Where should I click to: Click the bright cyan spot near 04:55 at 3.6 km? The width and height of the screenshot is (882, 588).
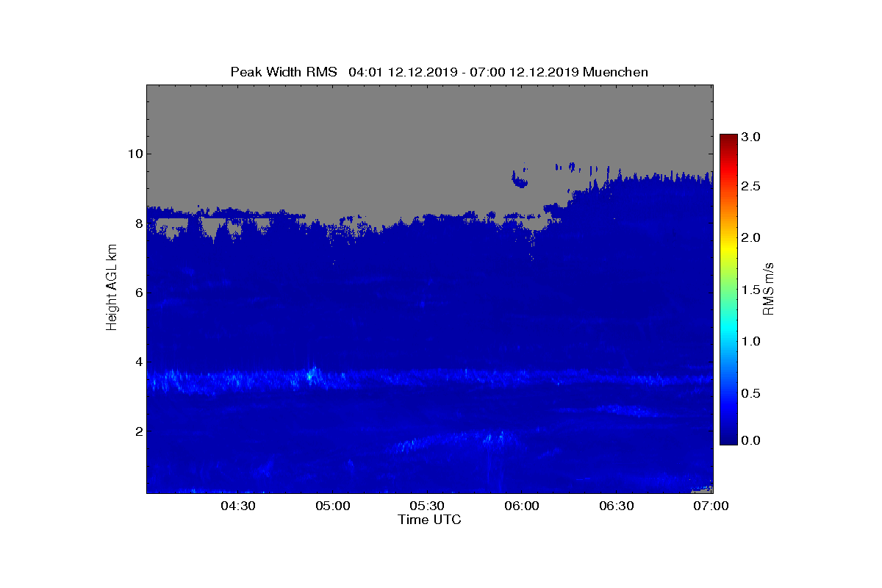pos(310,376)
